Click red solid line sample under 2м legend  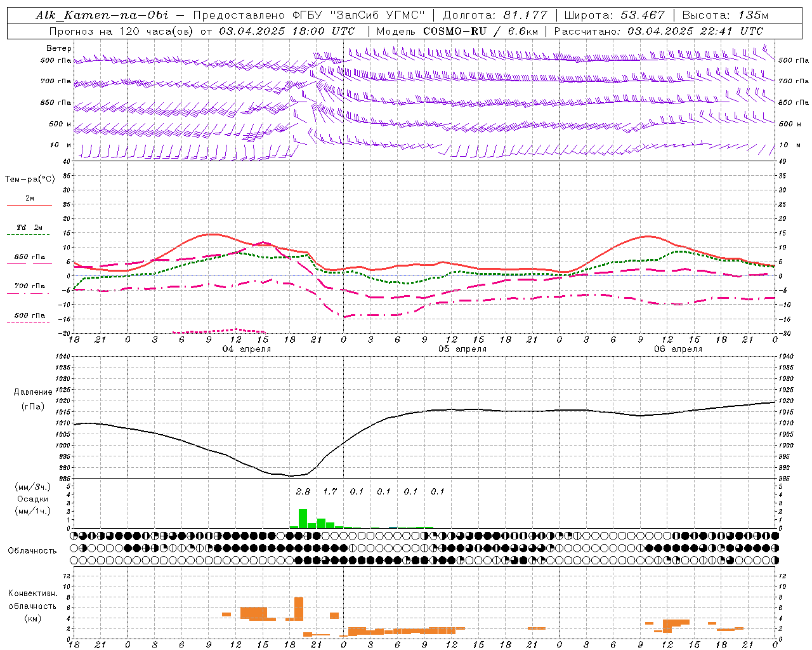(x=29, y=206)
